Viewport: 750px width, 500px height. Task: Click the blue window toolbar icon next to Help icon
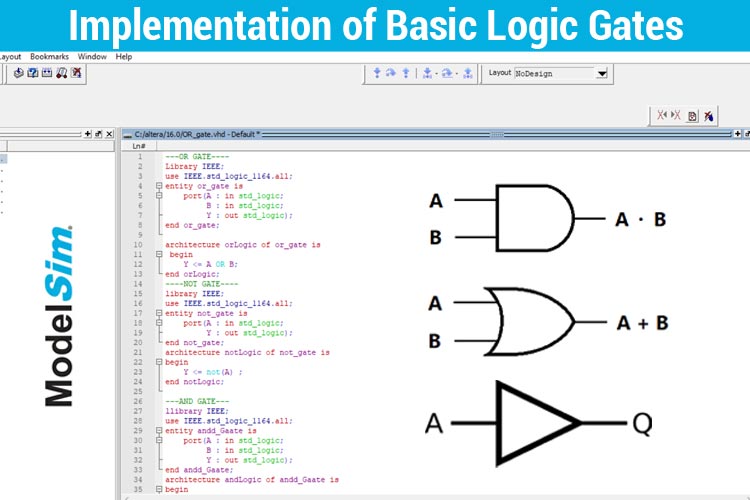click(47, 73)
